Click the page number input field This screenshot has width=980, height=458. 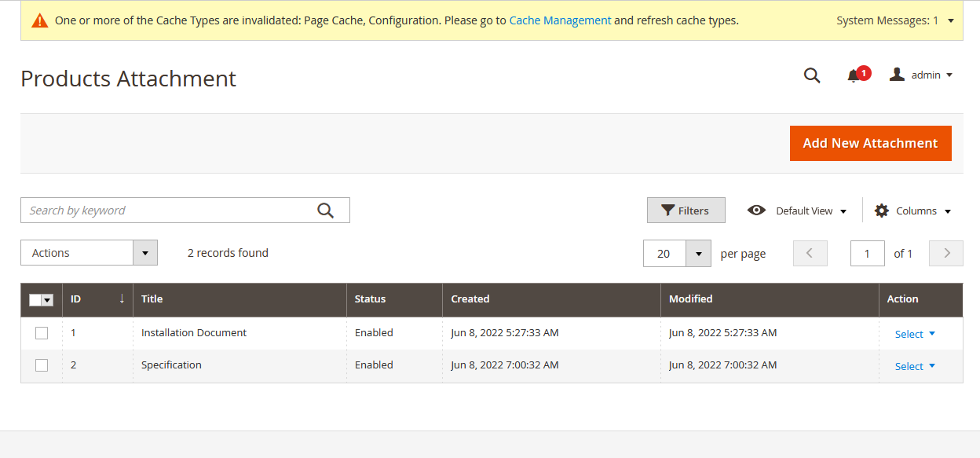pos(867,253)
